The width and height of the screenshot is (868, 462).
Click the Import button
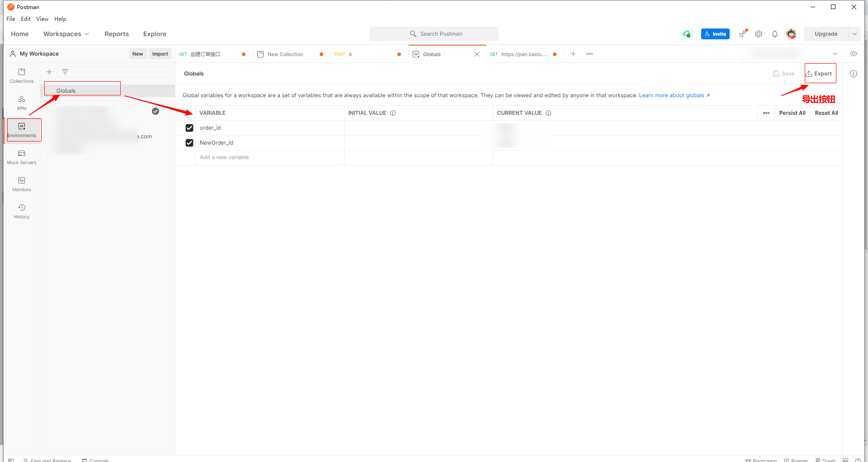[160, 54]
